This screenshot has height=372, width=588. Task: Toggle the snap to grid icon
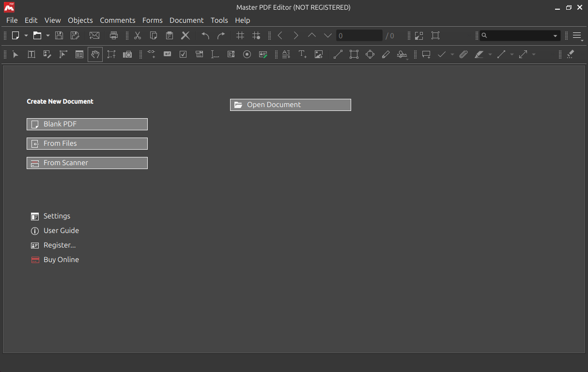256,35
